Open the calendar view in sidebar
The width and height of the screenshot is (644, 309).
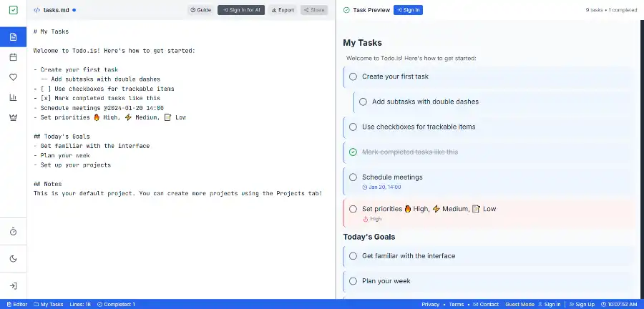tap(13, 57)
